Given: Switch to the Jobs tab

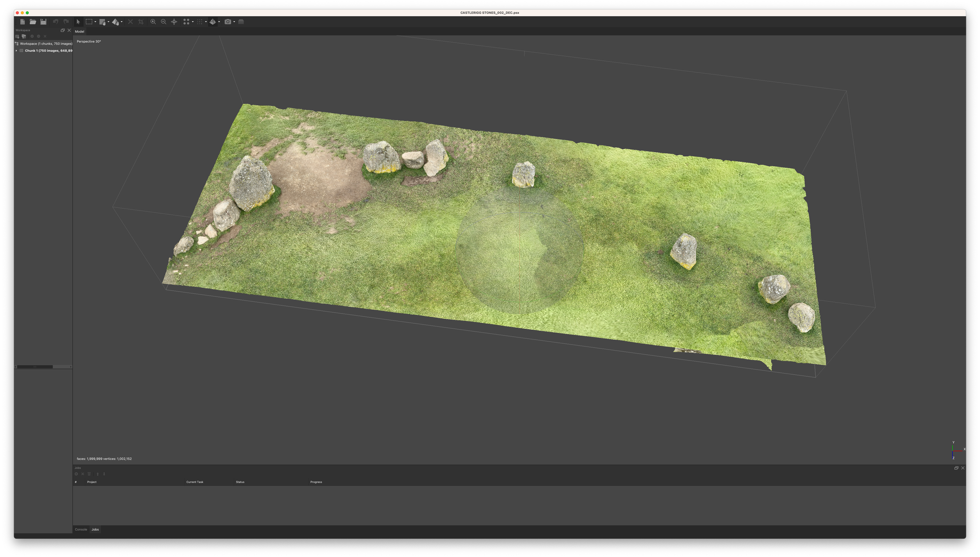Looking at the screenshot, I should click(95, 530).
